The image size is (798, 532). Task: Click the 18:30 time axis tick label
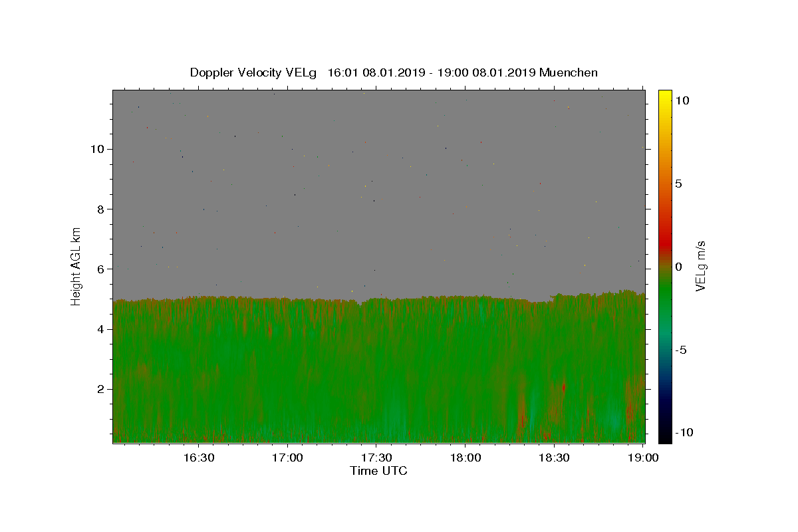click(x=555, y=458)
